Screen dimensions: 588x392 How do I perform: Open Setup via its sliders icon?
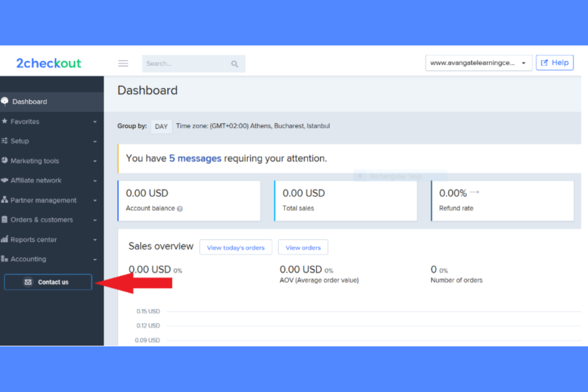(5, 141)
